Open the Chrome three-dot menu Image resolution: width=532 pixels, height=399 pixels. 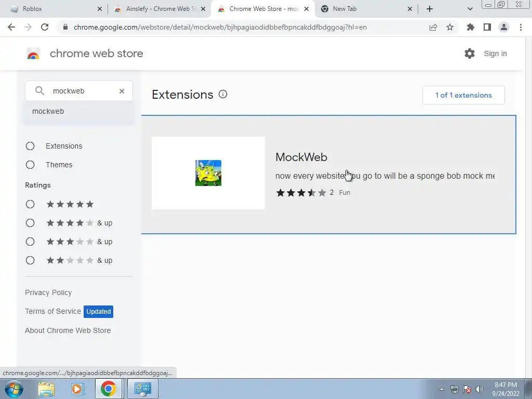[521, 27]
